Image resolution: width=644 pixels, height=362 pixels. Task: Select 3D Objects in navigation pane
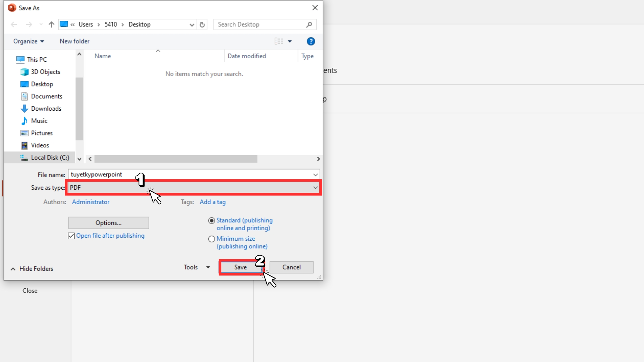point(45,72)
